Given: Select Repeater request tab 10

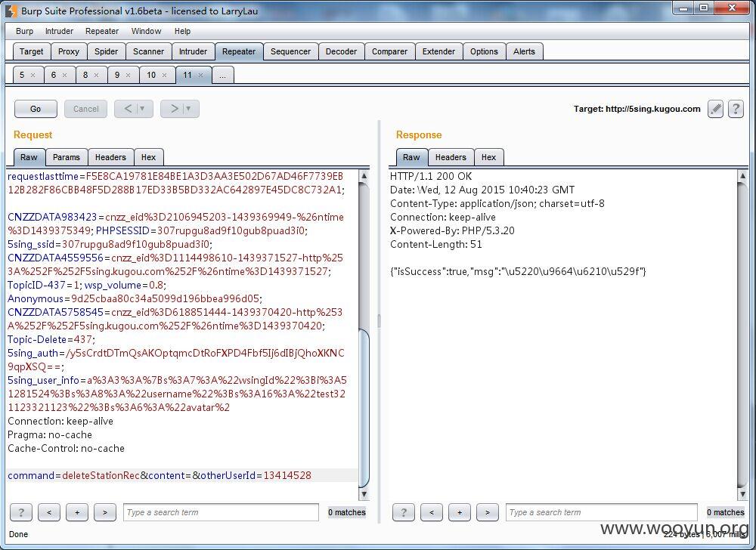Looking at the screenshot, I should [151, 75].
